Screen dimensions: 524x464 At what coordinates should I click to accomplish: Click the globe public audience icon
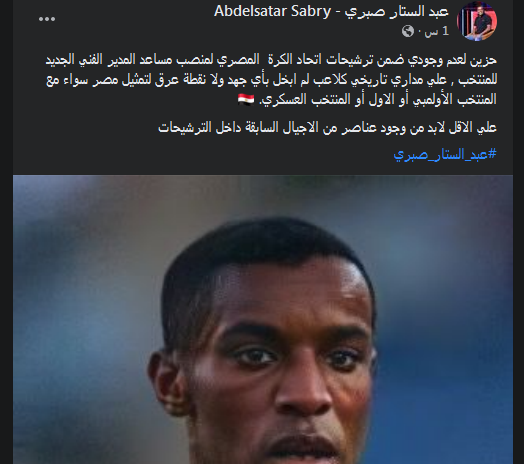click(x=408, y=31)
